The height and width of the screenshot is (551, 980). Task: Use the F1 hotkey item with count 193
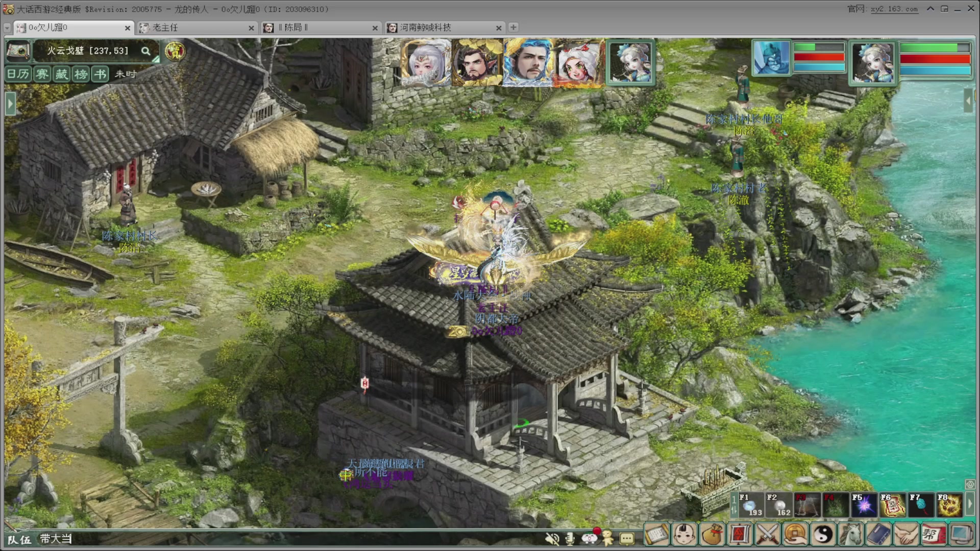point(751,505)
